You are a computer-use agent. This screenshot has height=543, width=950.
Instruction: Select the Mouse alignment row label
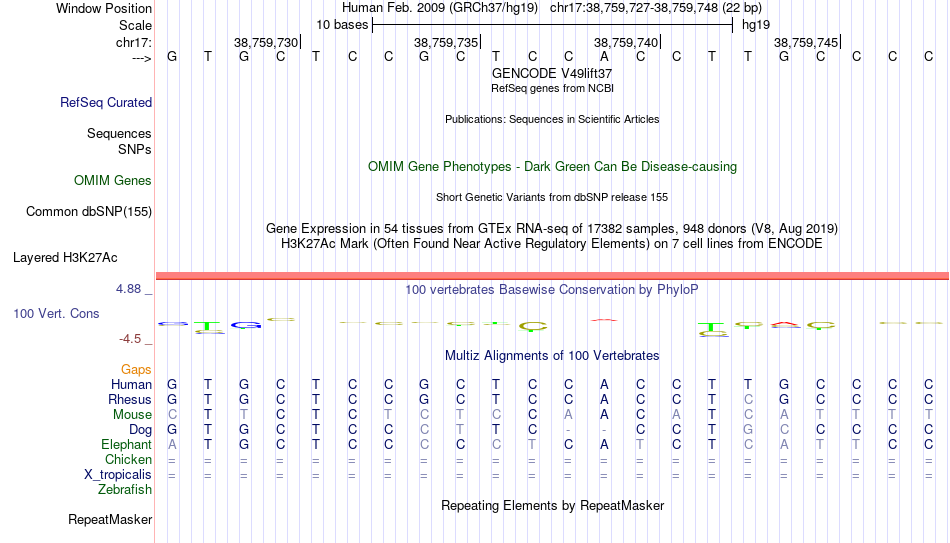coord(132,415)
